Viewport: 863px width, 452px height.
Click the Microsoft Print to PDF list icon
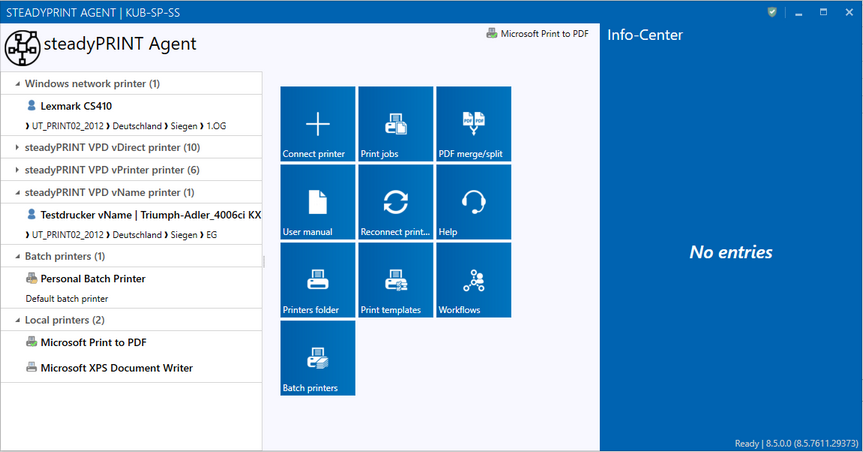pyautogui.click(x=32, y=342)
